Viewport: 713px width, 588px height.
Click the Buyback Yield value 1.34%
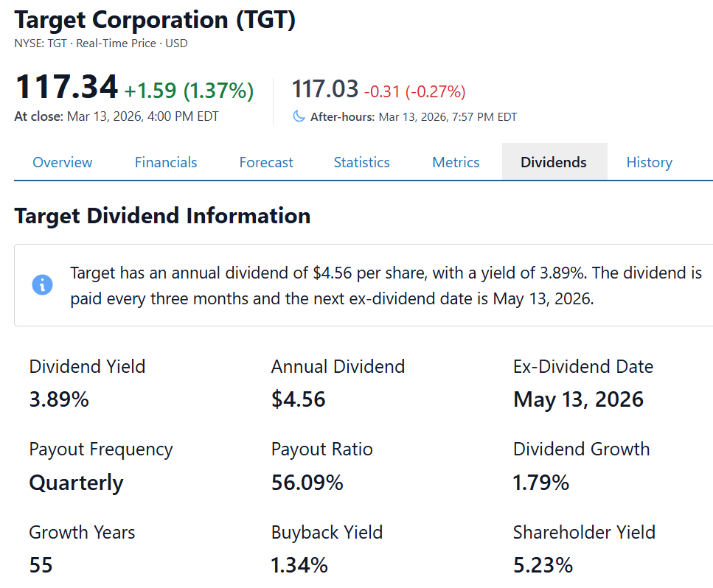click(x=299, y=565)
